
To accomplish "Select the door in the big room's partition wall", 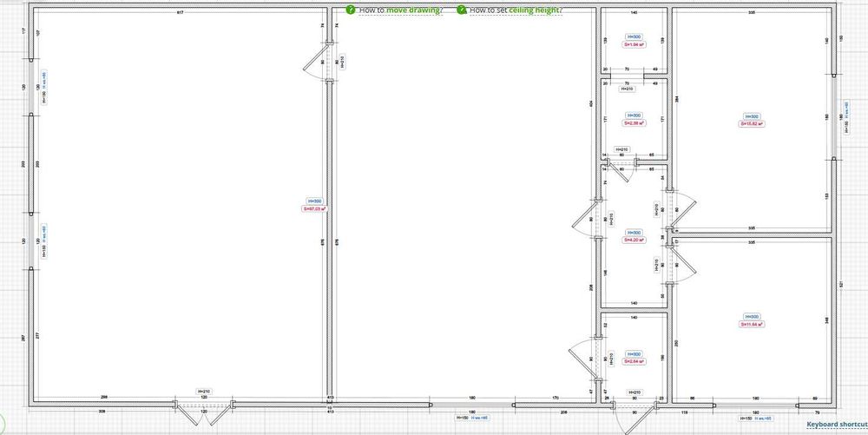I will 320,63.
